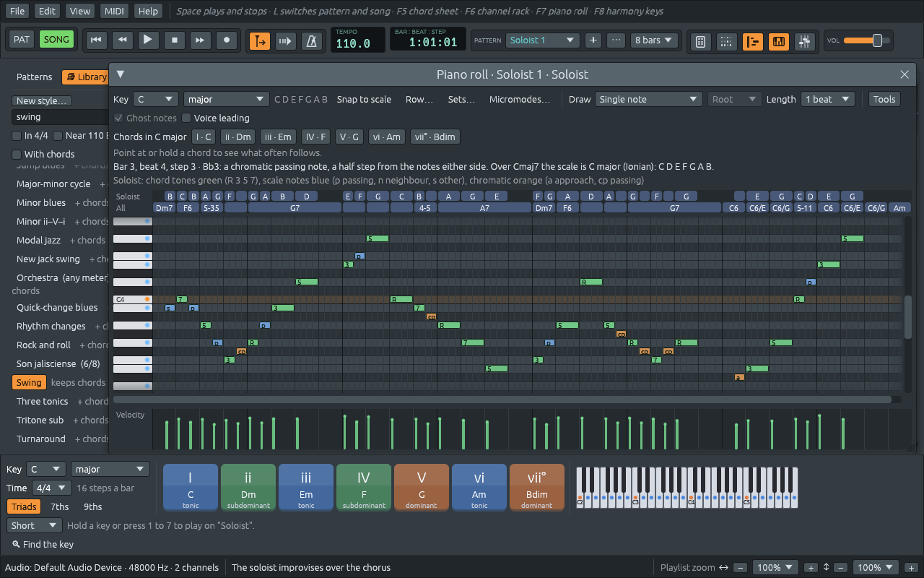The height and width of the screenshot is (578, 924).
Task: Open the Tools button in piano roll
Action: tap(884, 99)
